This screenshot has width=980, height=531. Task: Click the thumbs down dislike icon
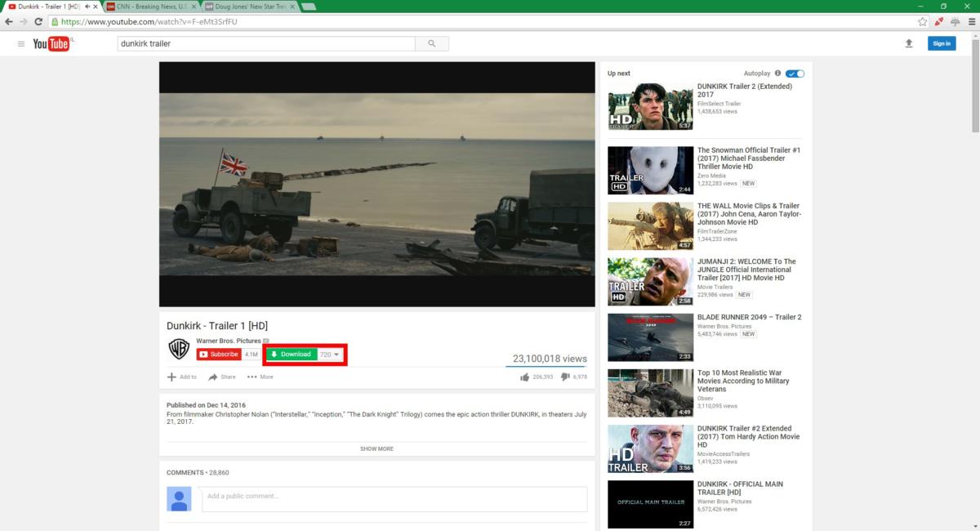pyautogui.click(x=565, y=377)
